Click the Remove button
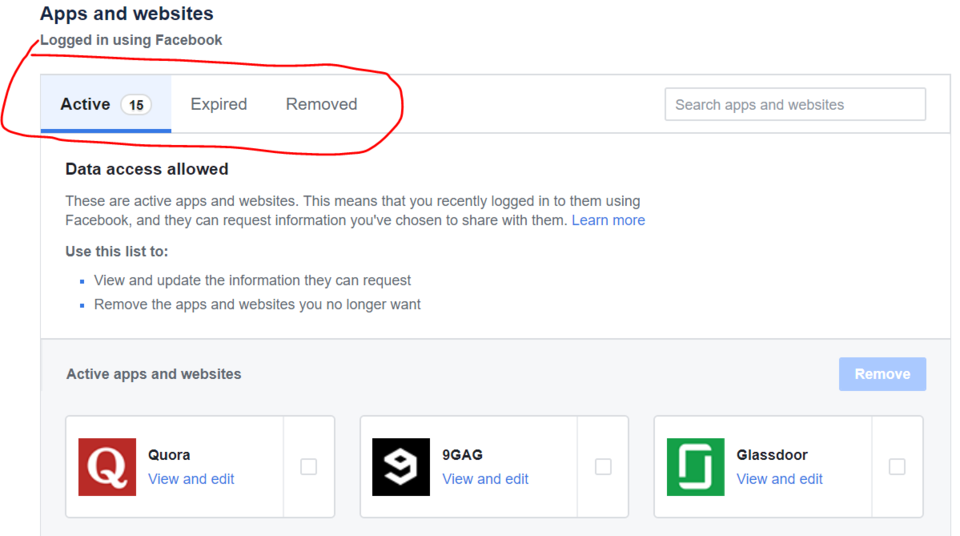Image resolution: width=960 pixels, height=536 pixels. 882,374
